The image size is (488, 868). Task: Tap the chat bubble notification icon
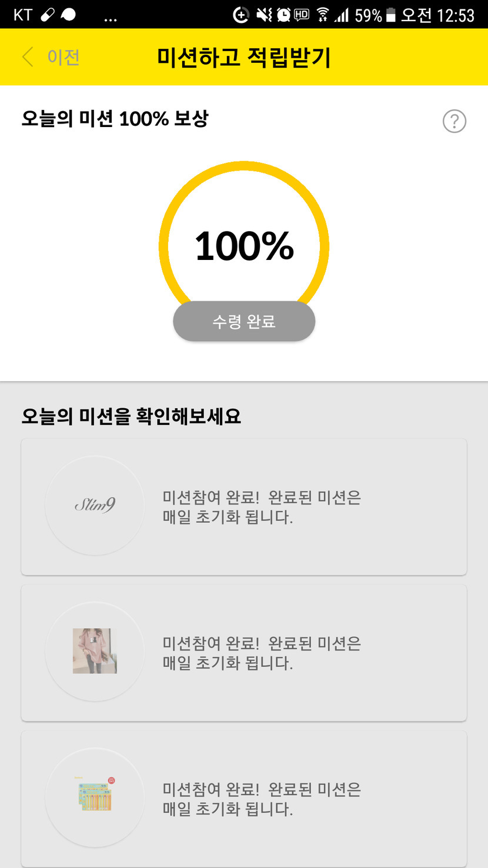point(69,15)
